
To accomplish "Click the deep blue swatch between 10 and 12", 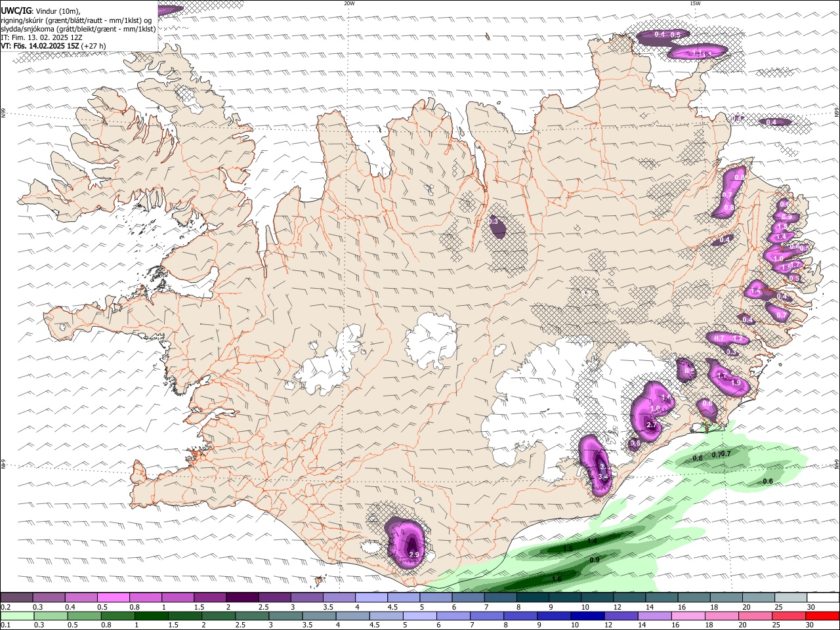I will 587,616.
